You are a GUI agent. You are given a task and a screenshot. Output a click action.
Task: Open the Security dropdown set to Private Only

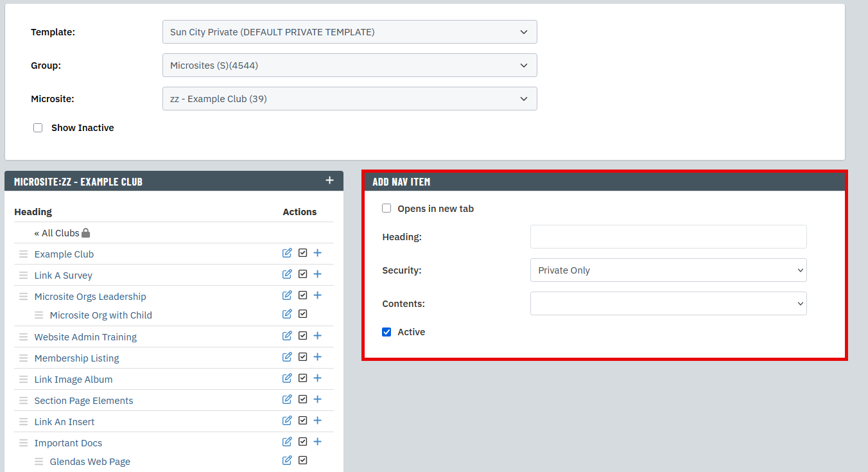[668, 270]
